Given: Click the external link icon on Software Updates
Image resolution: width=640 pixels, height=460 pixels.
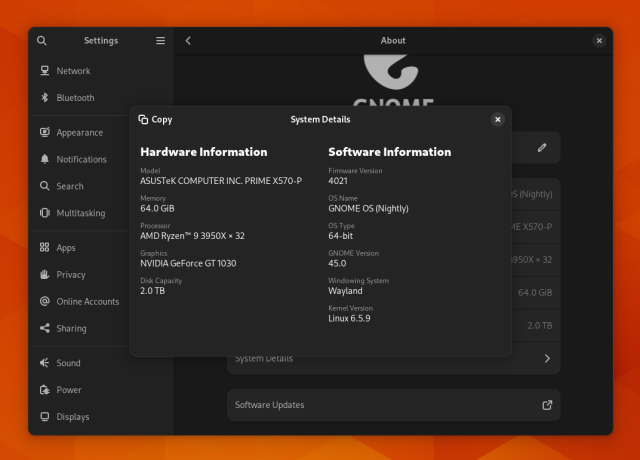Looking at the screenshot, I should click(547, 405).
